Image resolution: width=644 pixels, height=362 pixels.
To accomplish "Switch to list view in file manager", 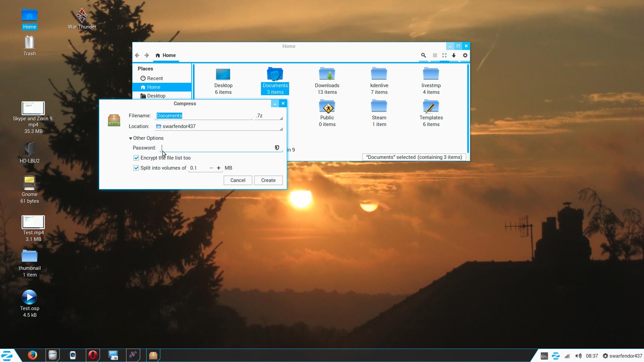I will coord(435,56).
